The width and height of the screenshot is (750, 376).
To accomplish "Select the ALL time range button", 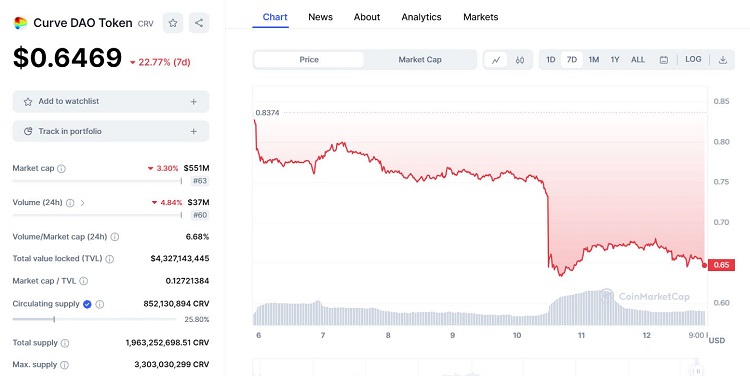I will 638,60.
